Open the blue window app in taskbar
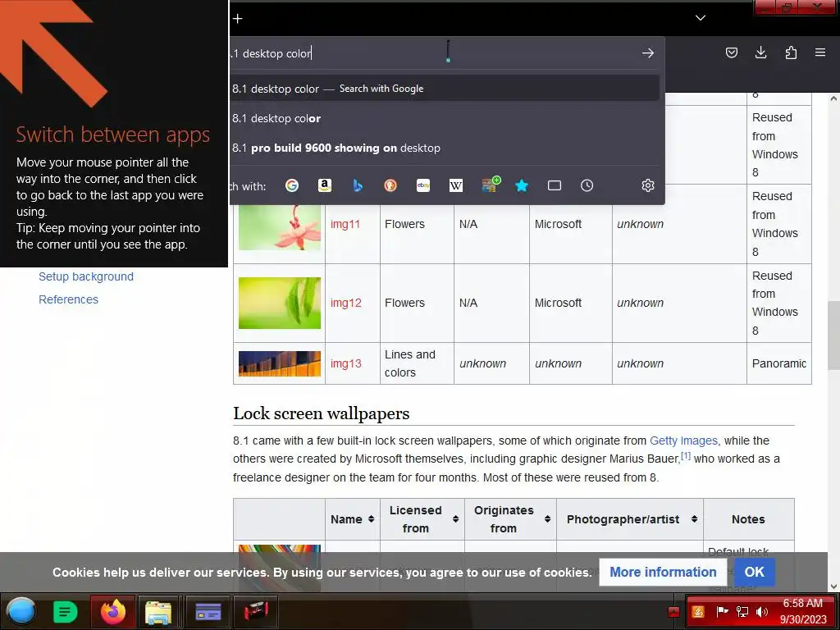The image size is (840, 630). tap(208, 611)
